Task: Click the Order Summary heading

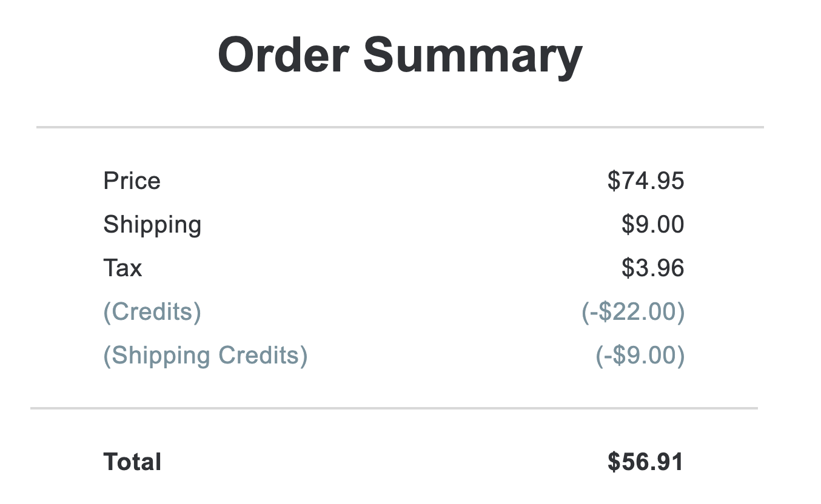Action: point(400,56)
